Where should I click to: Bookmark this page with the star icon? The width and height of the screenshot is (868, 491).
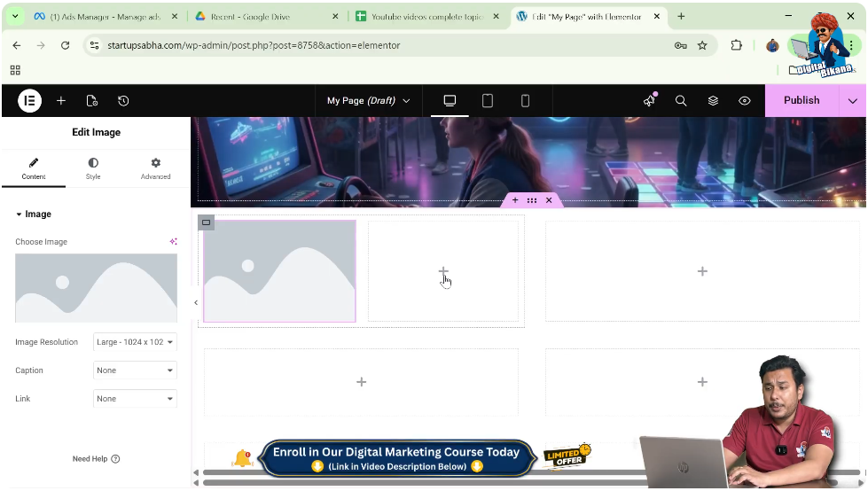tap(702, 45)
